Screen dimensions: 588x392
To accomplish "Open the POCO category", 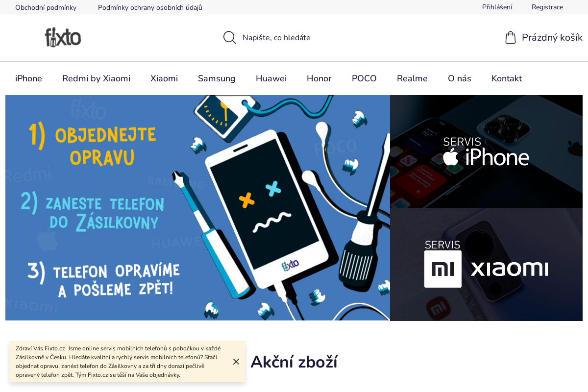I will point(364,78).
